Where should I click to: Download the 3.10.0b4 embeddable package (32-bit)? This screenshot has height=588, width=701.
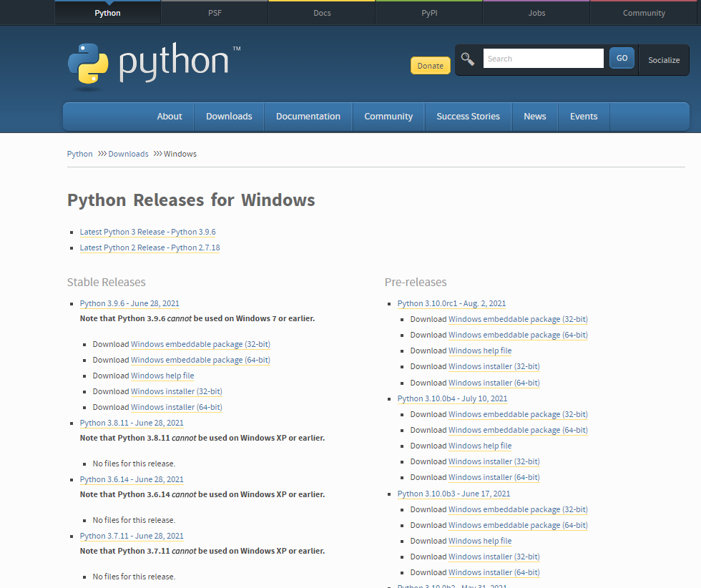[518, 414]
